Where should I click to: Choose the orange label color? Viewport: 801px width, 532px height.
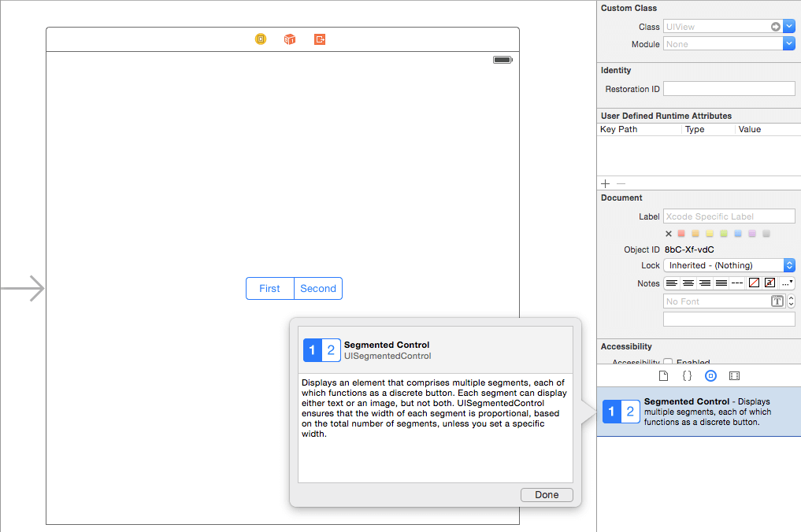click(x=695, y=234)
